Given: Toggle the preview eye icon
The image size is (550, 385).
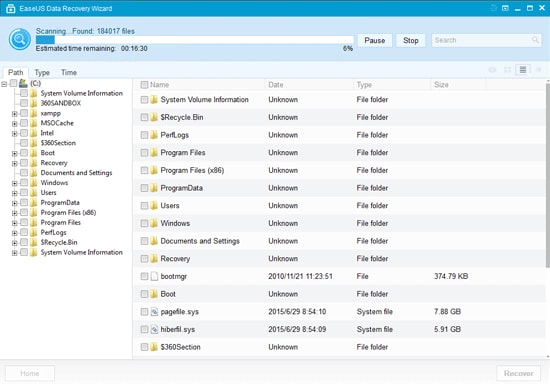Looking at the screenshot, I should (492, 70).
